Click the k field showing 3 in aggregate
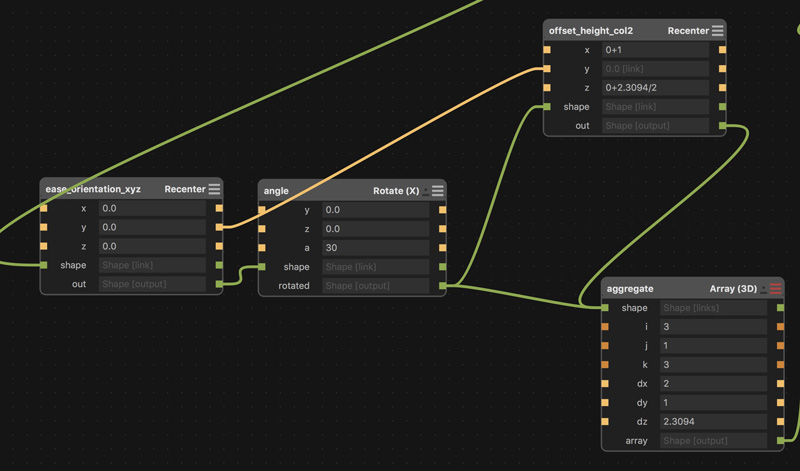This screenshot has width=800, height=471. coord(713,365)
